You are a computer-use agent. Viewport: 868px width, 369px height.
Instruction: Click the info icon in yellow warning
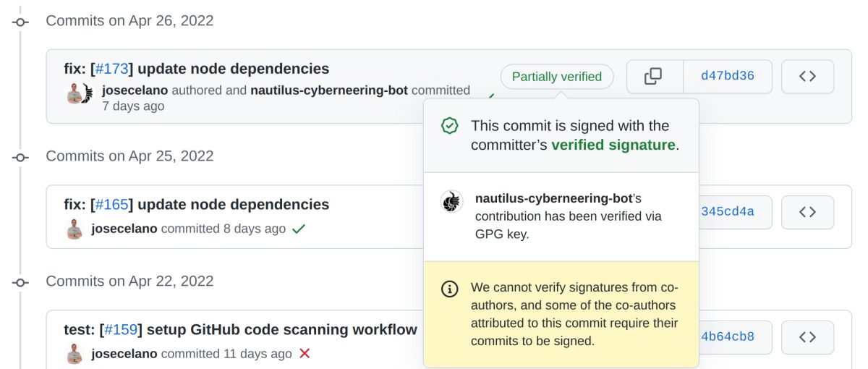(x=450, y=289)
